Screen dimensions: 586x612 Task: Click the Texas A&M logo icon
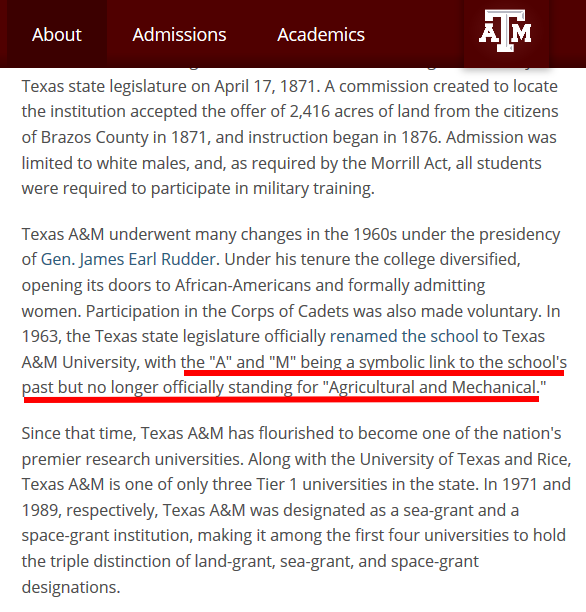tap(505, 31)
